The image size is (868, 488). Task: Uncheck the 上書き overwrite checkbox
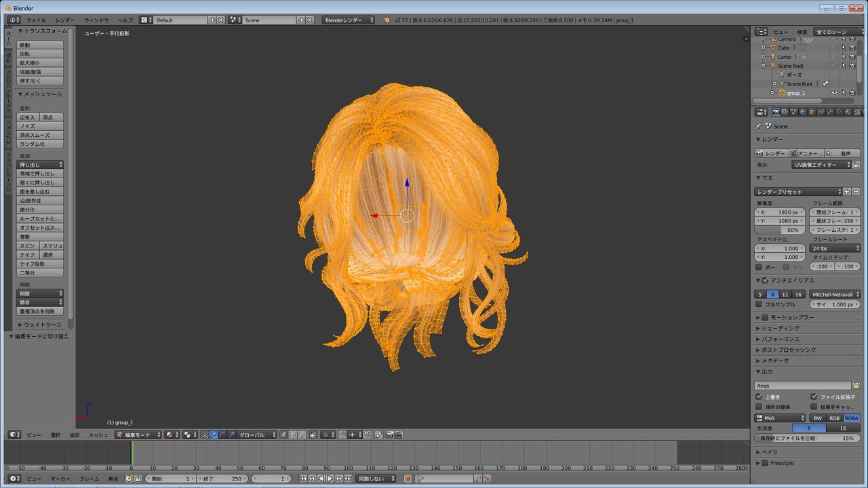[x=759, y=396]
